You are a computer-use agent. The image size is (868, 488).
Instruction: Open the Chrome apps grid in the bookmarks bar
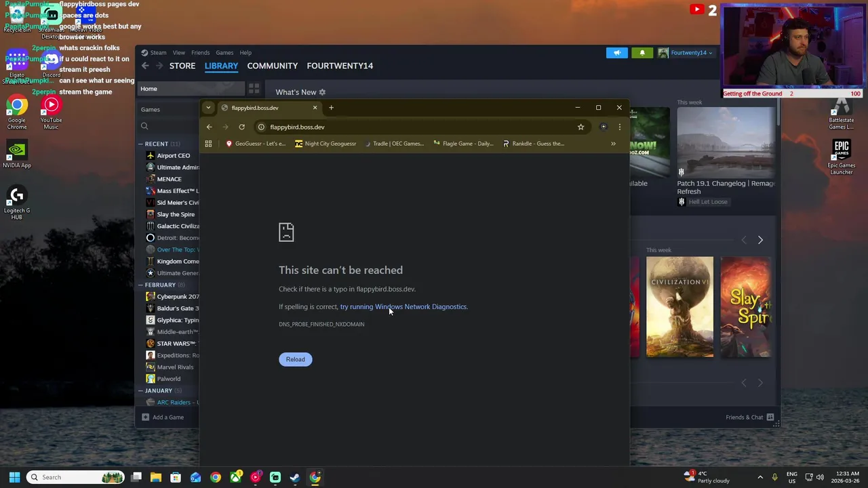pos(208,144)
